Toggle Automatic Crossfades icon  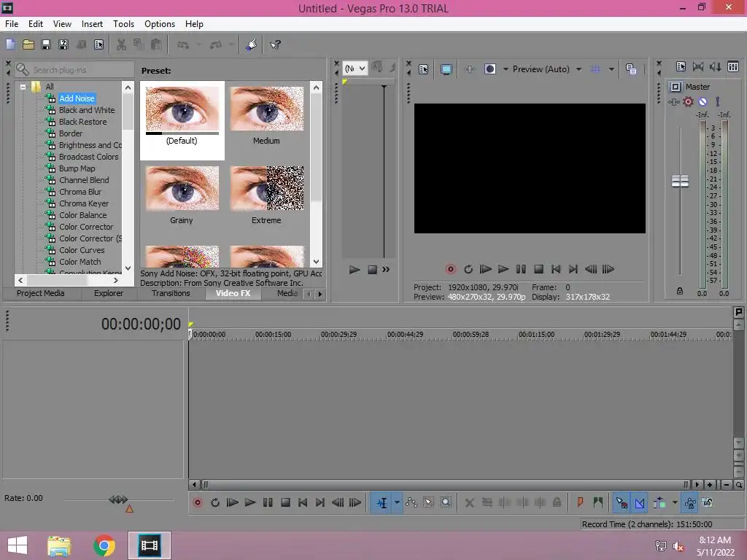coord(639,503)
